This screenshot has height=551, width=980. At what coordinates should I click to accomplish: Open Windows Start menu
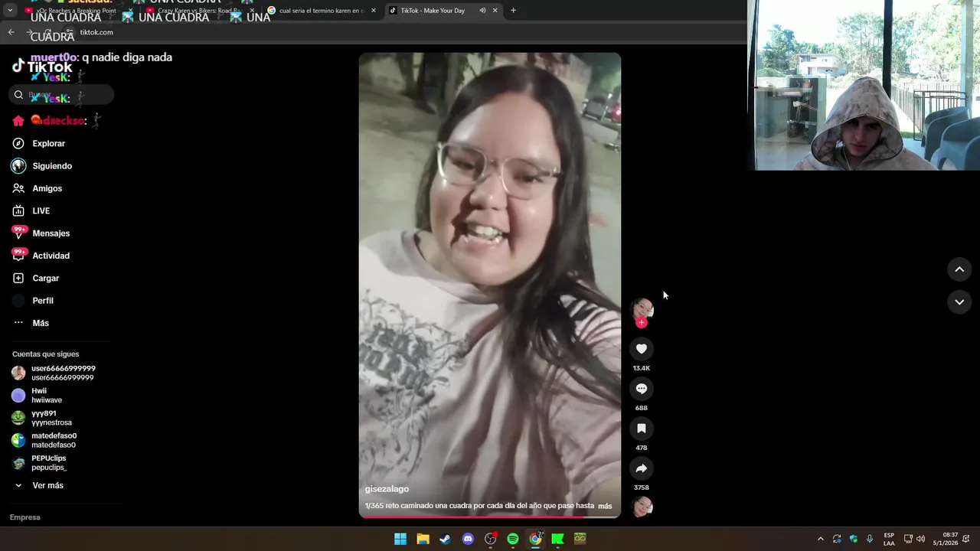pyautogui.click(x=400, y=539)
